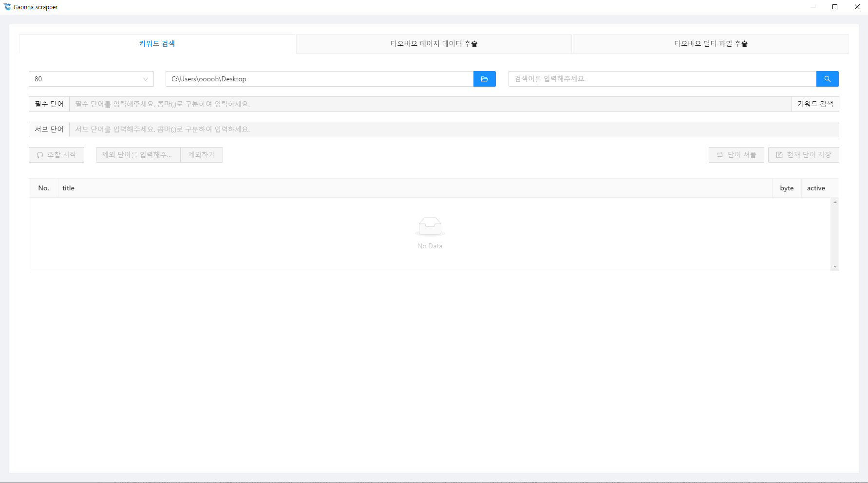Click the Gaonna scrapper app logo

tap(7, 7)
